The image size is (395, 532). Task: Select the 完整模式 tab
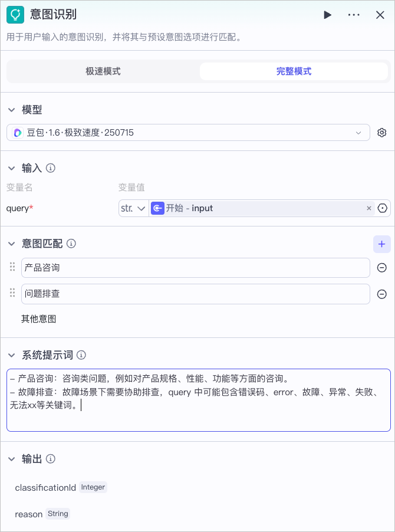(x=294, y=71)
